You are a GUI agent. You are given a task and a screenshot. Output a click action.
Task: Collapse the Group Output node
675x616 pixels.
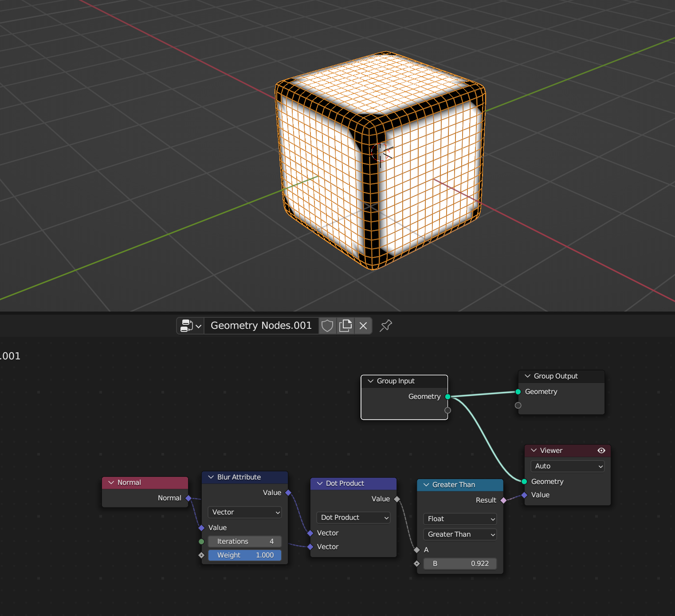tap(528, 376)
